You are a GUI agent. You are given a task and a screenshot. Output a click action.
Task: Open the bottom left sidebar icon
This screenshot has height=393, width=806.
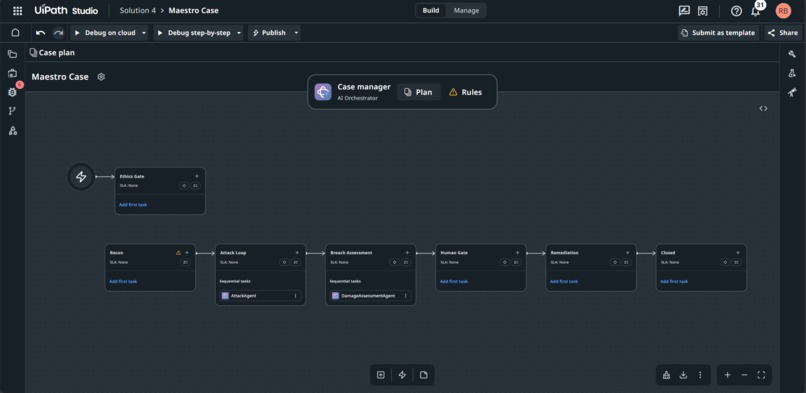[x=12, y=130]
